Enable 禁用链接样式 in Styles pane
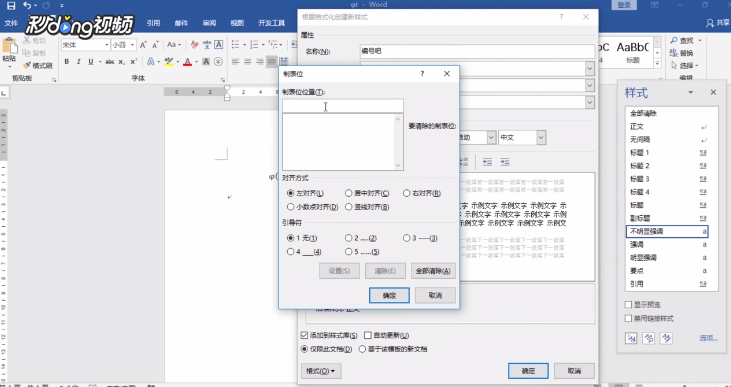The image size is (731, 387). click(628, 318)
